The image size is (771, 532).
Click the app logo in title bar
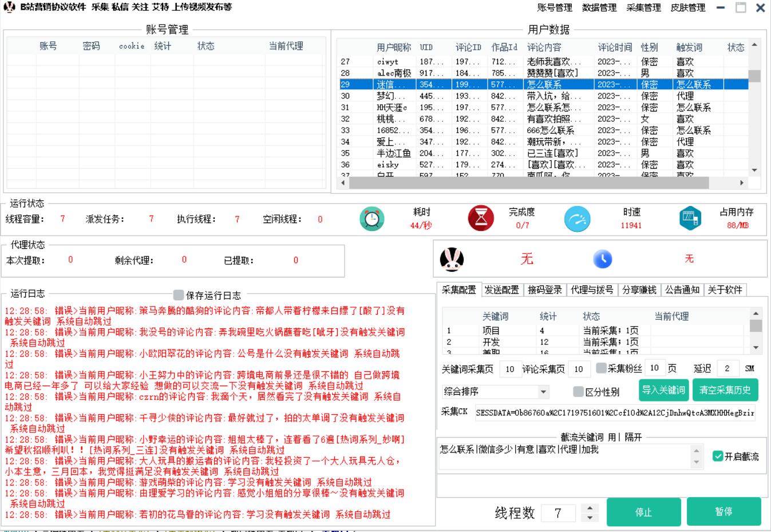pyautogui.click(x=9, y=7)
